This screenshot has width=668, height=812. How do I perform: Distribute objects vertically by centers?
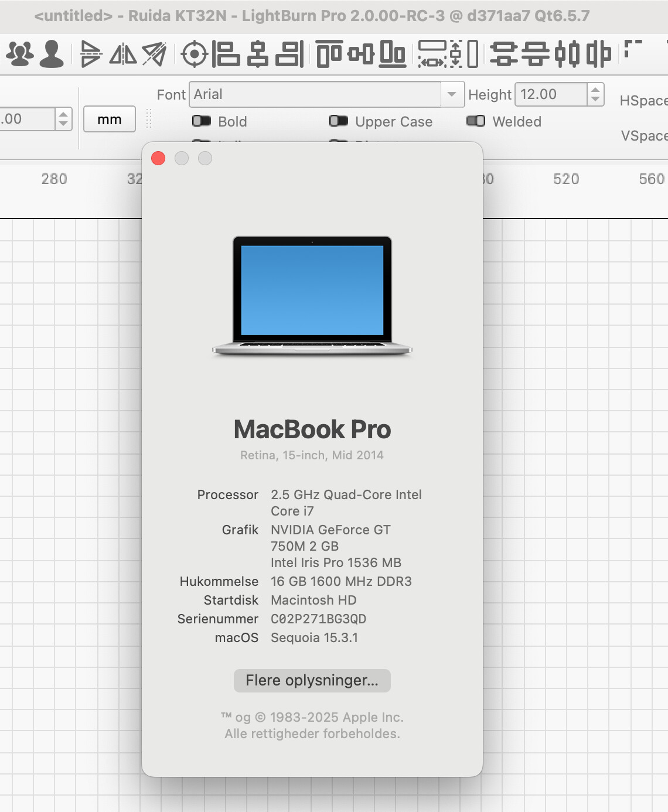[504, 54]
